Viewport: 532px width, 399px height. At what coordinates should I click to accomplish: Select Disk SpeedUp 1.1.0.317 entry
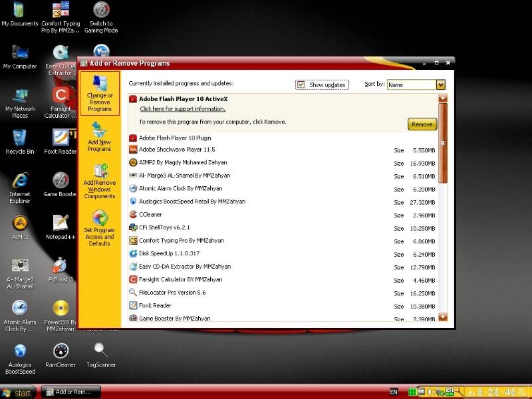coord(168,254)
